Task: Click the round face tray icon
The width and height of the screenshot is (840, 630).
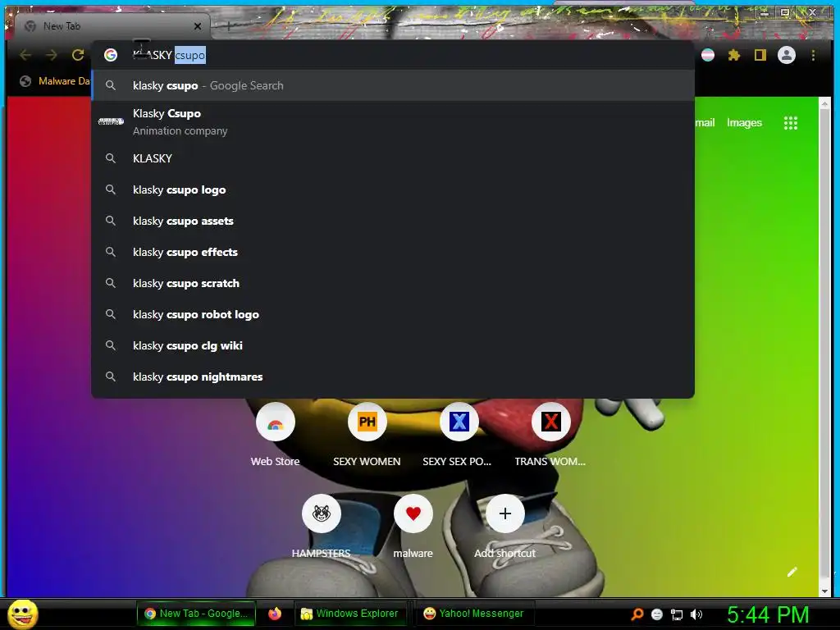Action: (x=657, y=614)
